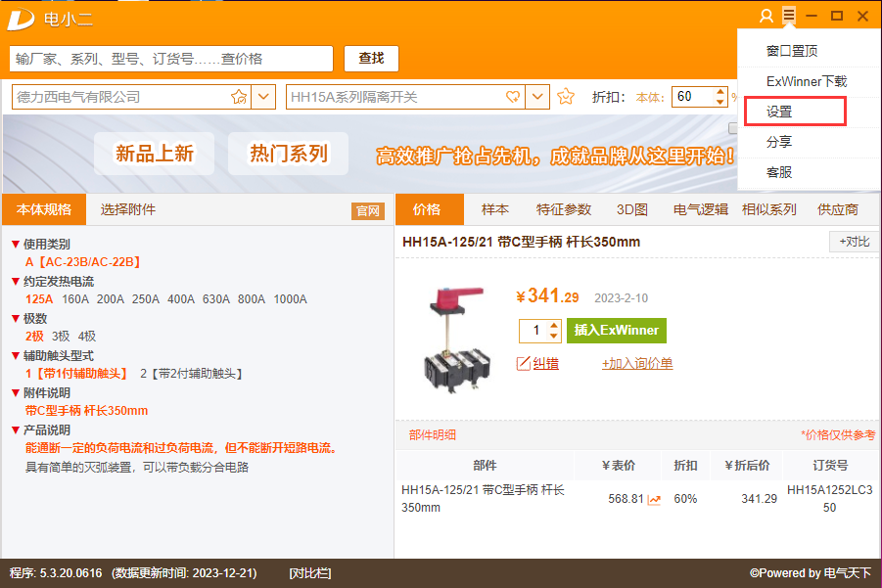Expand the manufacturer dropdown arrow

pos(263,97)
